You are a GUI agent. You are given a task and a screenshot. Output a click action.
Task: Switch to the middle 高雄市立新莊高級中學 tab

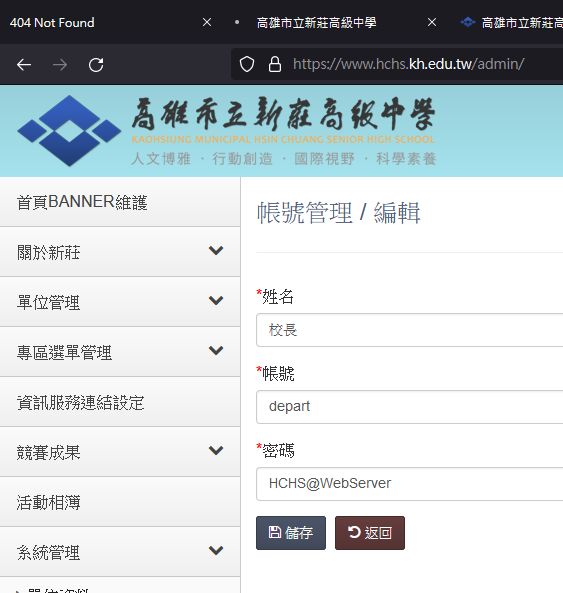[316, 23]
